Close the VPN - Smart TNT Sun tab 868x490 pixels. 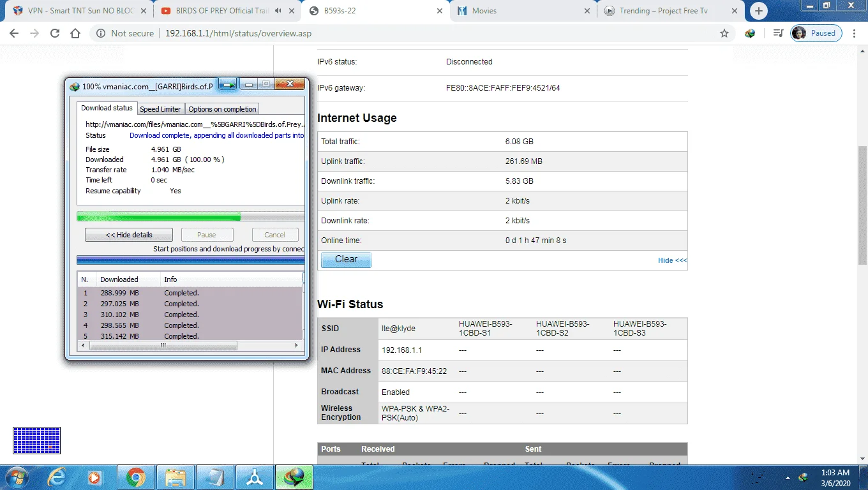[144, 11]
